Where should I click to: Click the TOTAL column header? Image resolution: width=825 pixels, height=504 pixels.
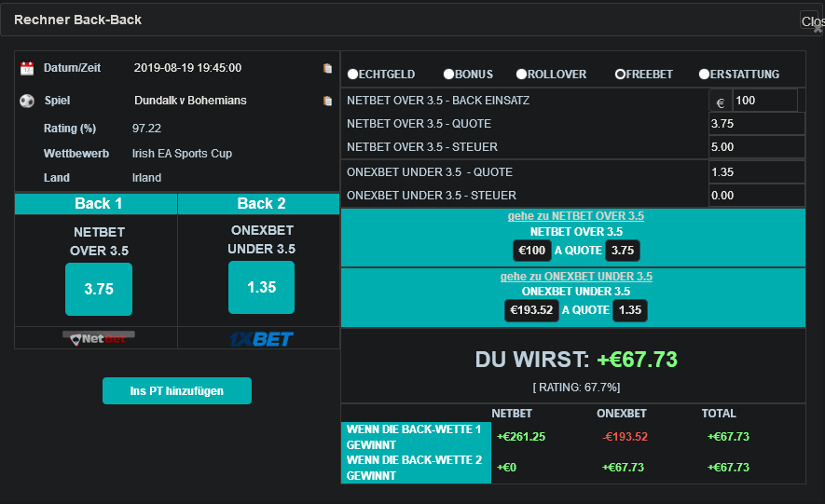[719, 414]
